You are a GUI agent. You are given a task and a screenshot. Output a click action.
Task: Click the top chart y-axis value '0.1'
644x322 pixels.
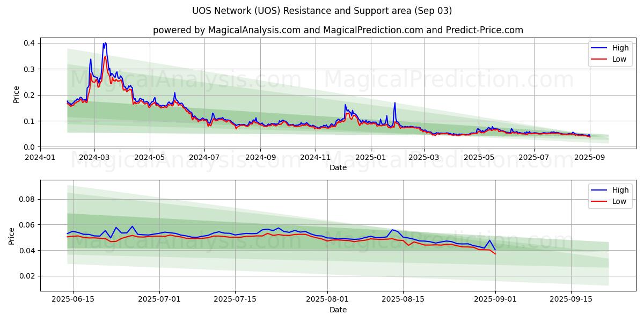point(29,121)
